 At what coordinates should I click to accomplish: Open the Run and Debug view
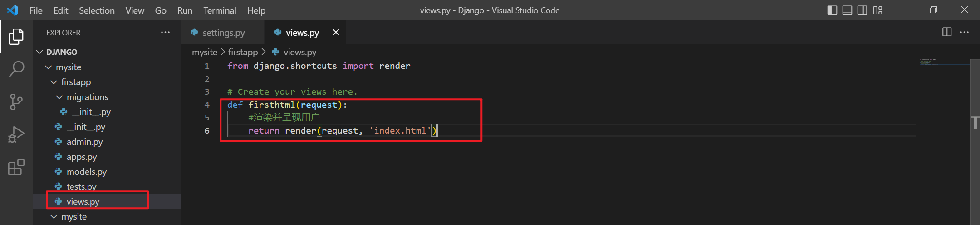tap(16, 134)
